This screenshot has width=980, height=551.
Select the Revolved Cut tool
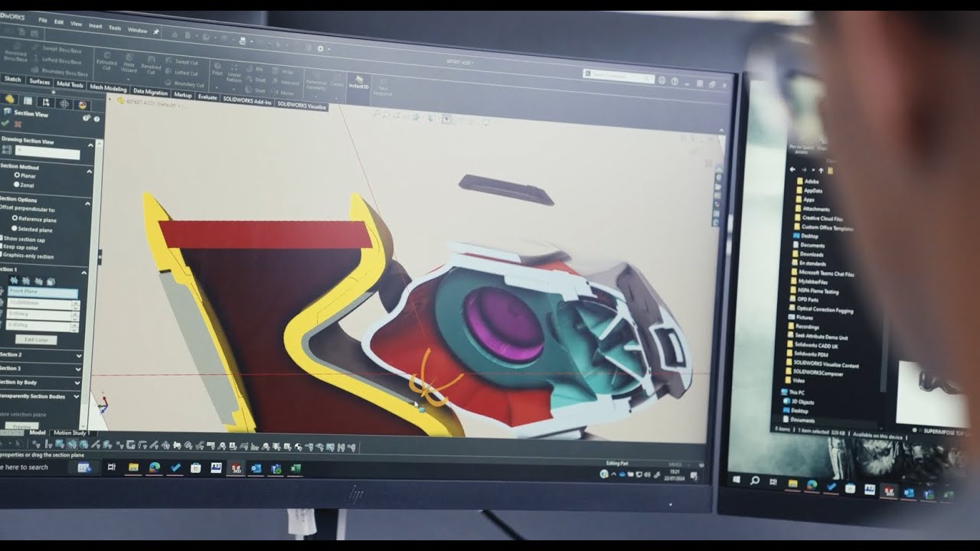151,65
